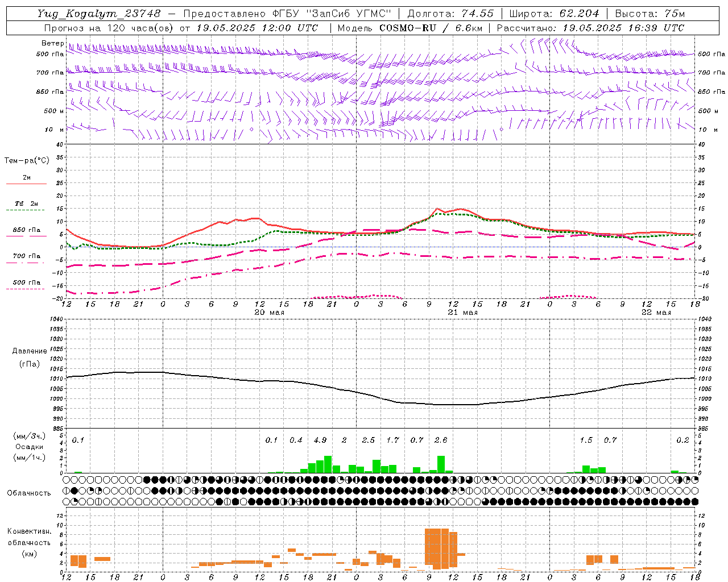
Task: Click the Тем-ра(°C) panel label
Action: point(27,161)
